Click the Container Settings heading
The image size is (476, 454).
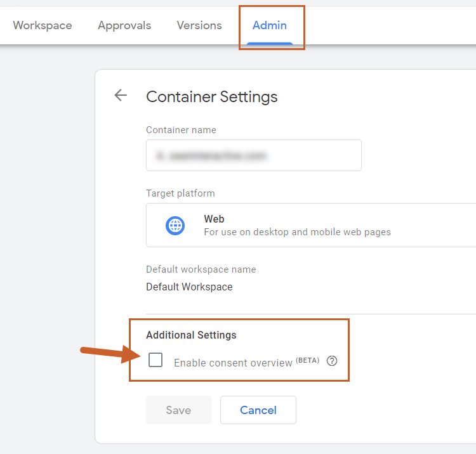pyautogui.click(x=212, y=96)
